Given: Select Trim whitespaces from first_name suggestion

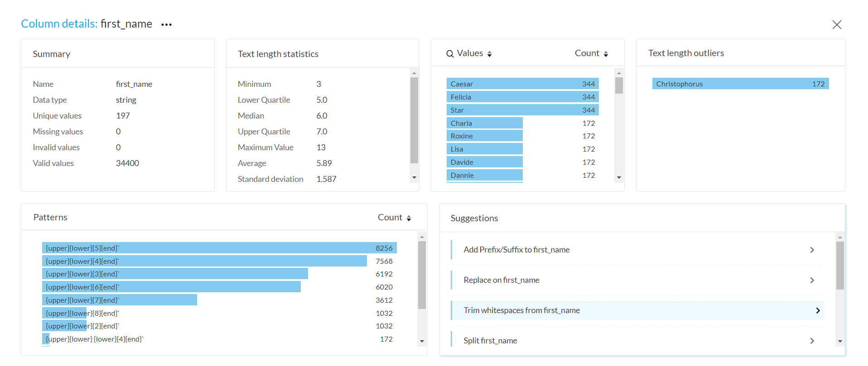Looking at the screenshot, I should point(637,310).
